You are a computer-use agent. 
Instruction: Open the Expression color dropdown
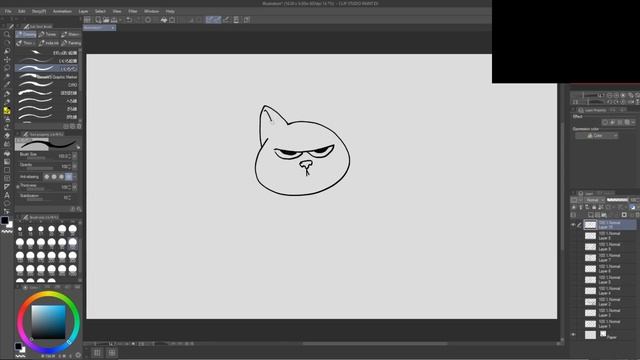[x=597, y=136]
